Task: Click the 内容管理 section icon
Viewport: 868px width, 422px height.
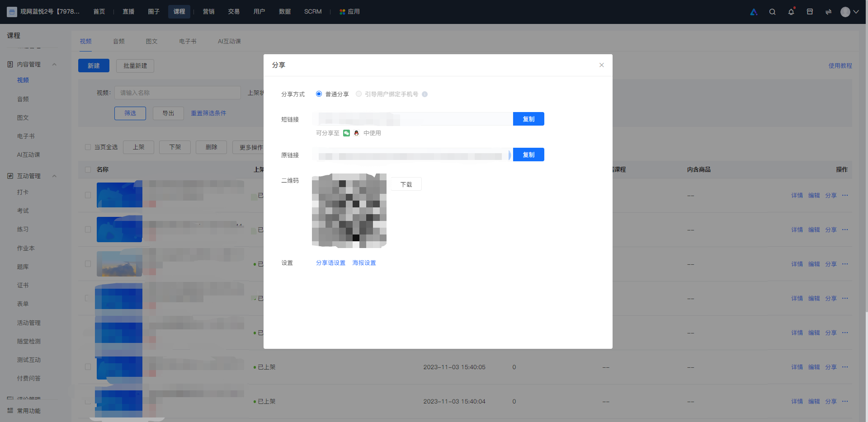Action: 10,64
